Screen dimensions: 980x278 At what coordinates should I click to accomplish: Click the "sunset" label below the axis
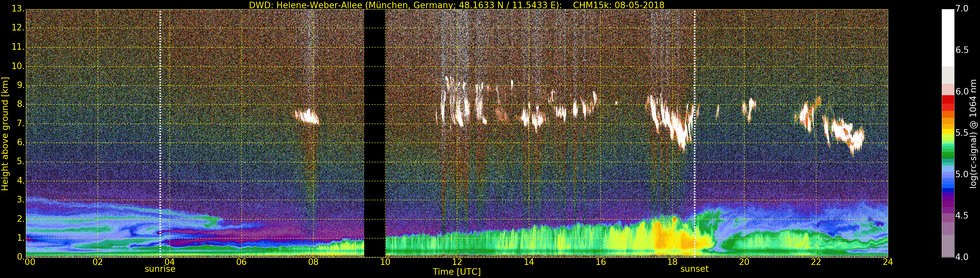(694, 269)
